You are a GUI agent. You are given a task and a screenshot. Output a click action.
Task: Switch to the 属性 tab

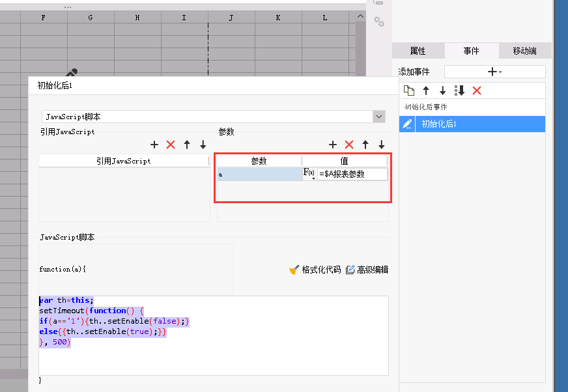418,51
